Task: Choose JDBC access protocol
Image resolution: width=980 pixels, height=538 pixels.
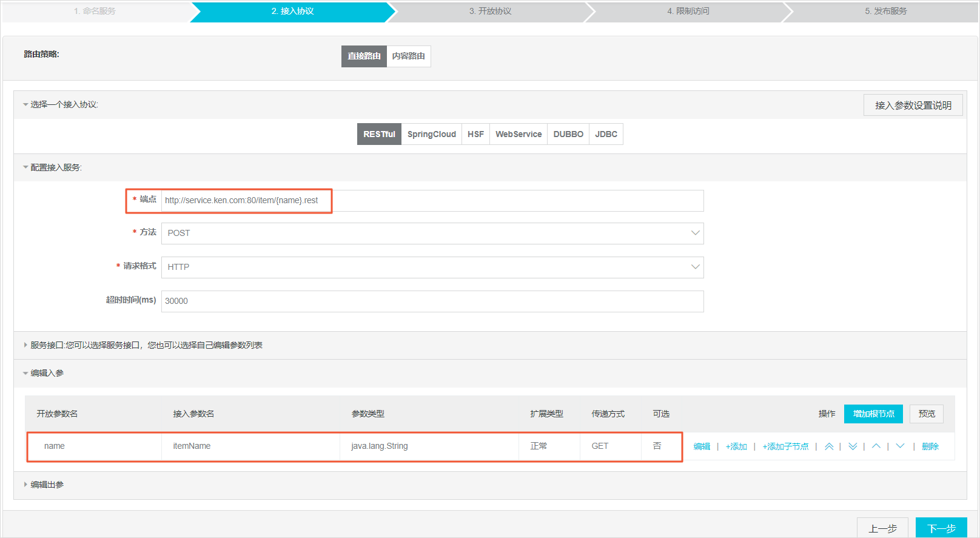Action: tap(606, 134)
